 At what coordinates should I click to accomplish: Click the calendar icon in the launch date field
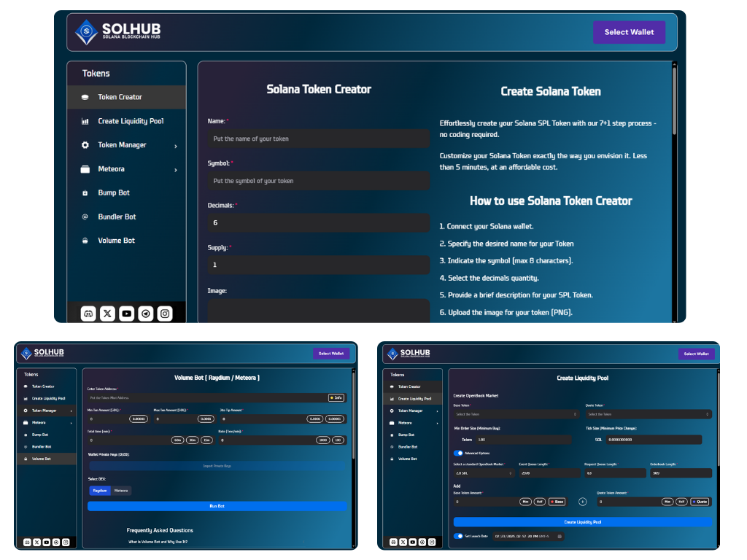coord(560,536)
